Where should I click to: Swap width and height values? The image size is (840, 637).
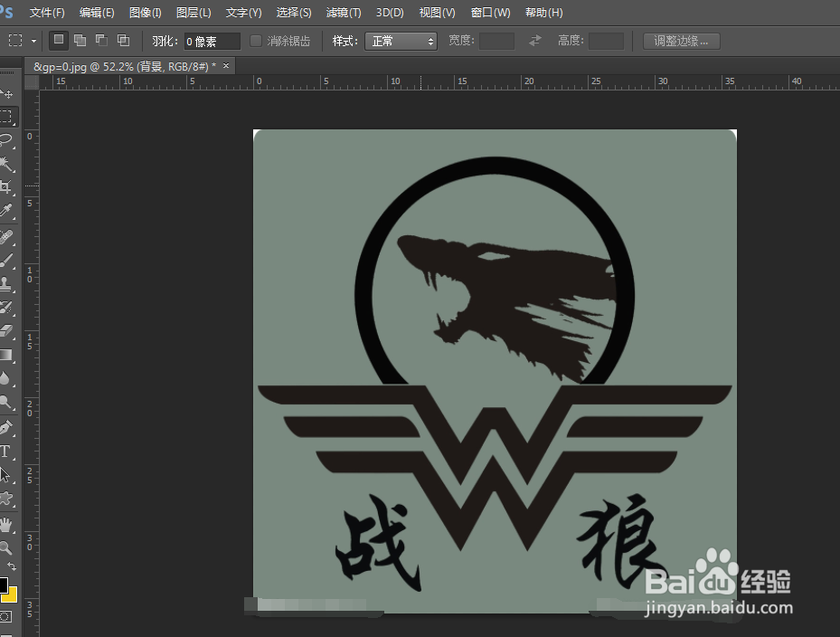[535, 41]
